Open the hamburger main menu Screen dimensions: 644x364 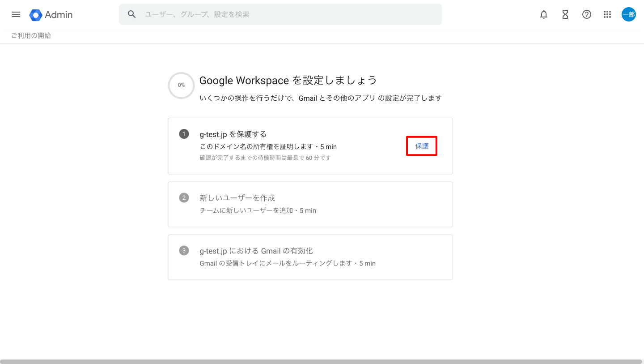(16, 14)
